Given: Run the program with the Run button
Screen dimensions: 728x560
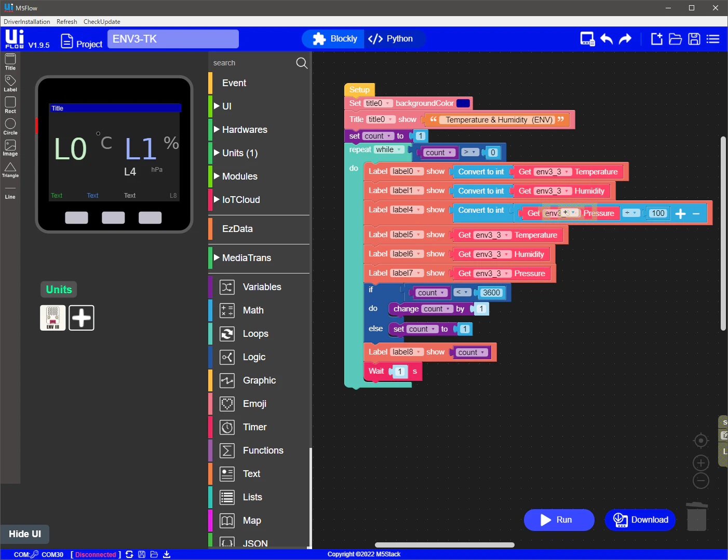Looking at the screenshot, I should tap(559, 520).
